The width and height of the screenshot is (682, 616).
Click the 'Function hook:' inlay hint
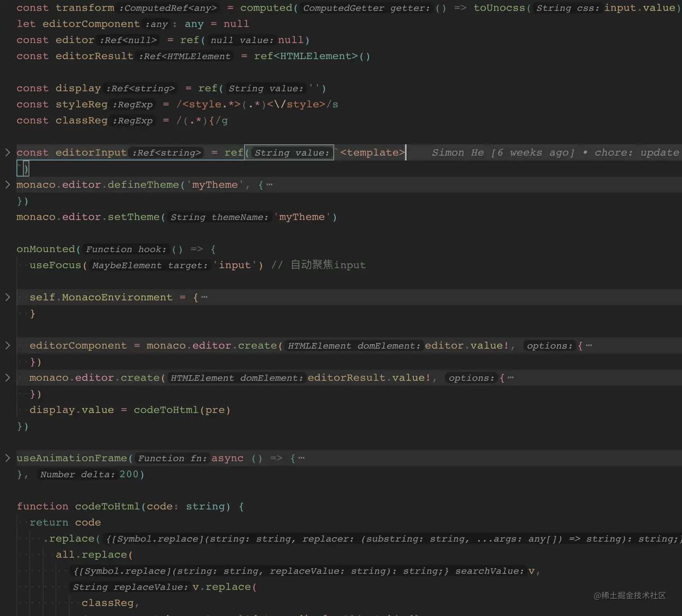(x=126, y=249)
